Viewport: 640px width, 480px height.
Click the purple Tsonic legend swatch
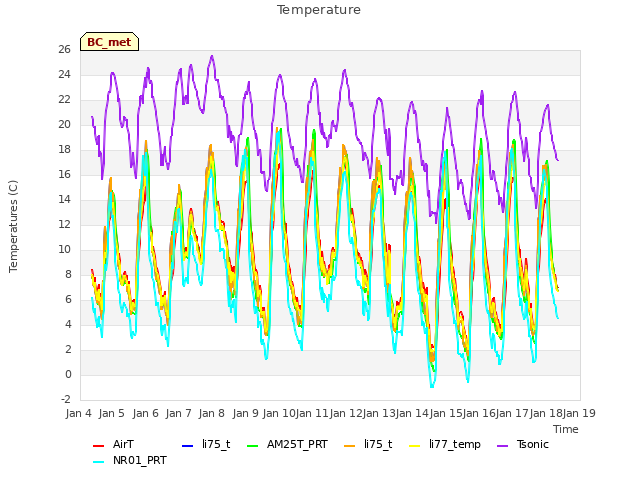coord(502,445)
